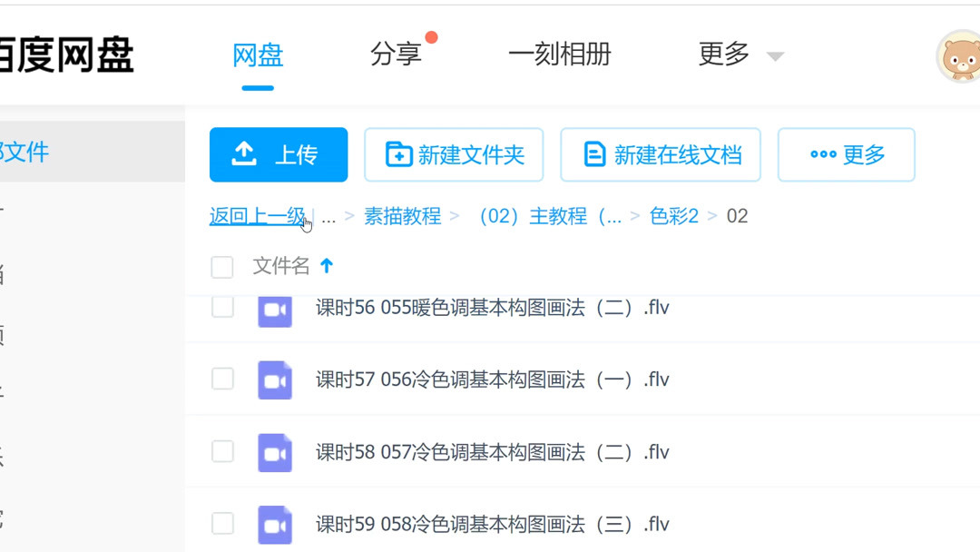Click the video icon for 课时57 file
Viewport: 980px width, 552px height.
coord(275,380)
